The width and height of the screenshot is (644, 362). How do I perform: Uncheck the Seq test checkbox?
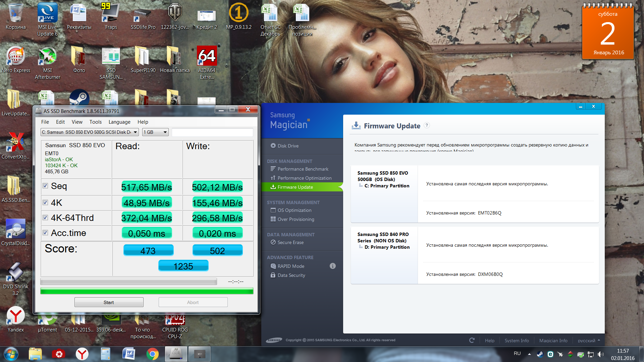tap(45, 186)
